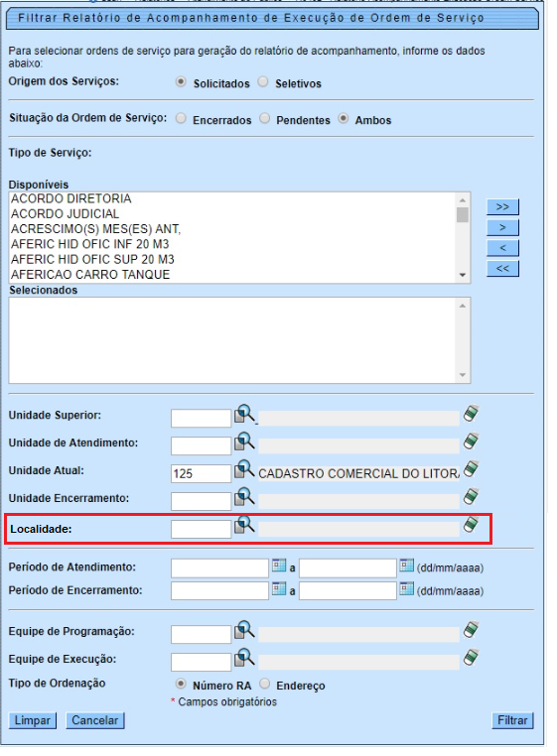Clear the Unidade Superior field with the eraser
This screenshot has width=557, height=756.
471,414
